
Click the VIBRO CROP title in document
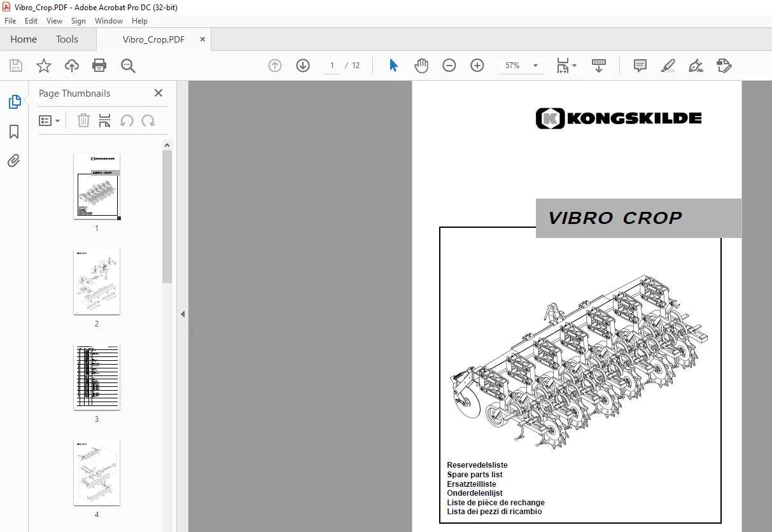[x=615, y=218]
